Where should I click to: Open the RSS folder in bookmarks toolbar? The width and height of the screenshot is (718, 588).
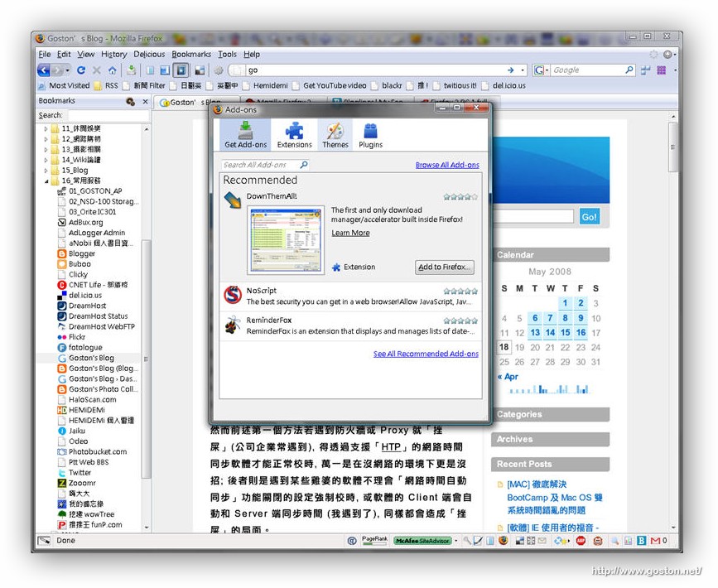[106, 85]
